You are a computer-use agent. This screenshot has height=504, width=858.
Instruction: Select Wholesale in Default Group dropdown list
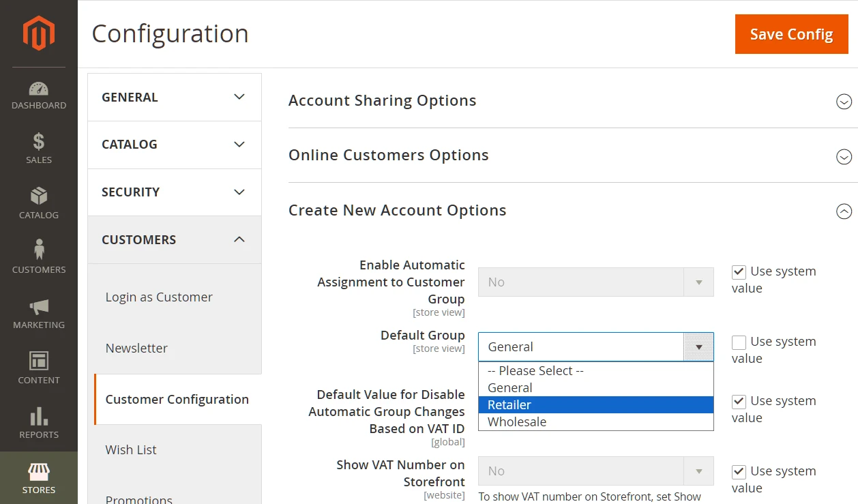pos(517,422)
